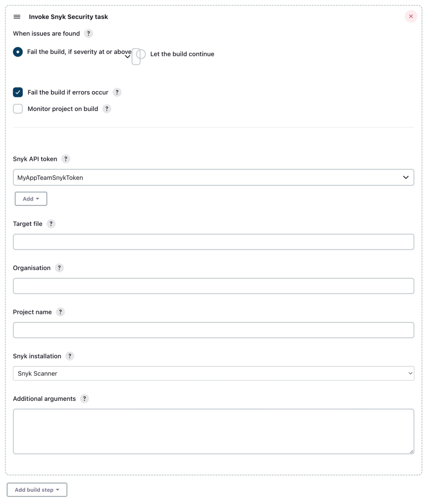This screenshot has width=427, height=504.
Task: Open the Organisation help icon
Action: 60,268
